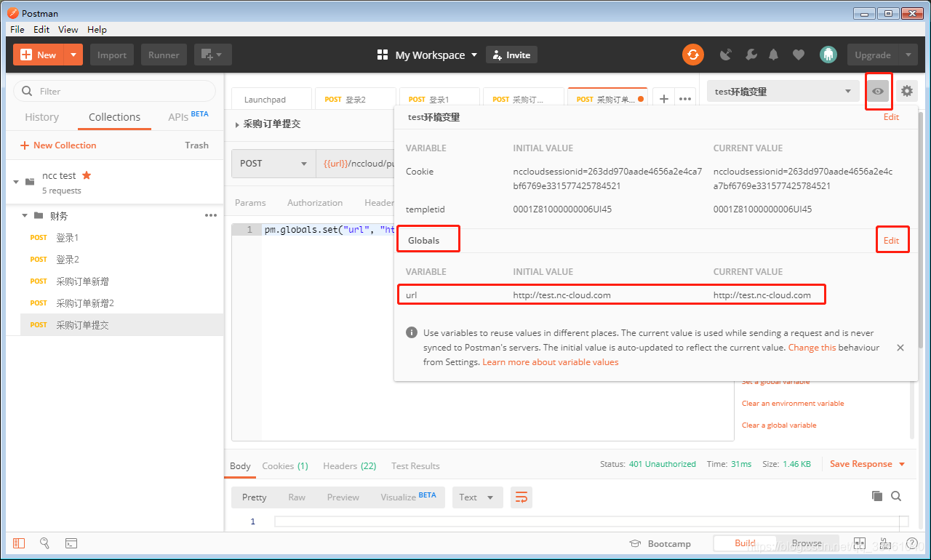The width and height of the screenshot is (931, 560).
Task: Switch to the History tab
Action: tap(41, 117)
